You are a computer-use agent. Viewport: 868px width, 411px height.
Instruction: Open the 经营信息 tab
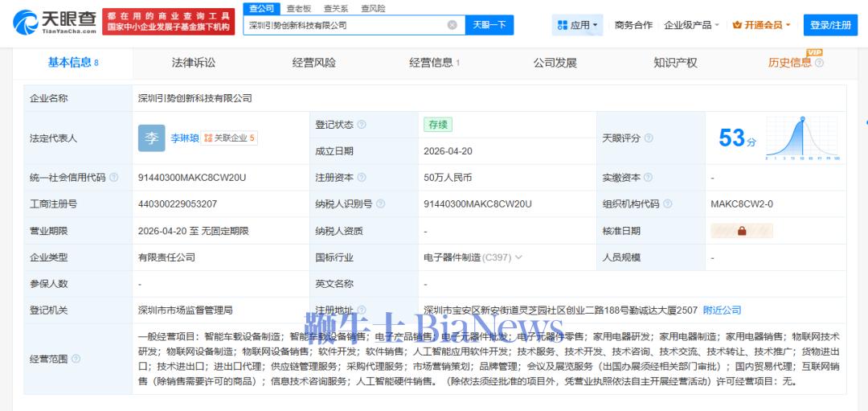pos(435,63)
